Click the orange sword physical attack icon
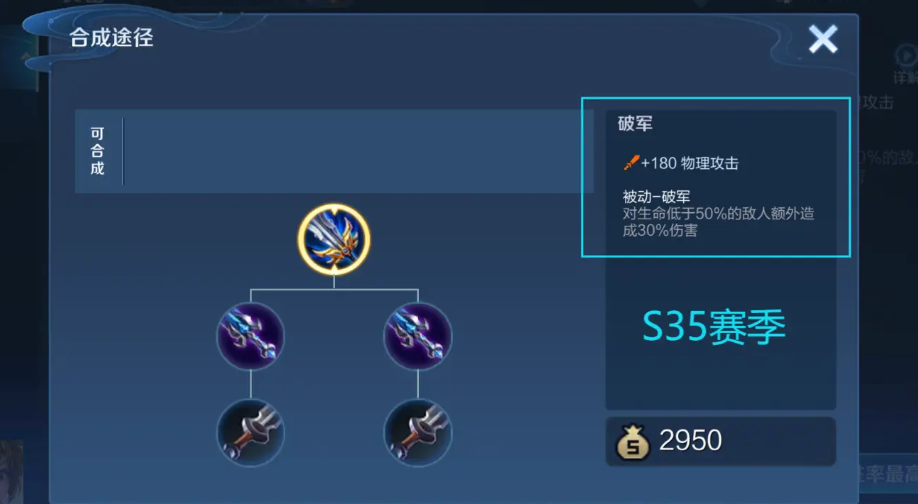The width and height of the screenshot is (918, 504). [631, 163]
